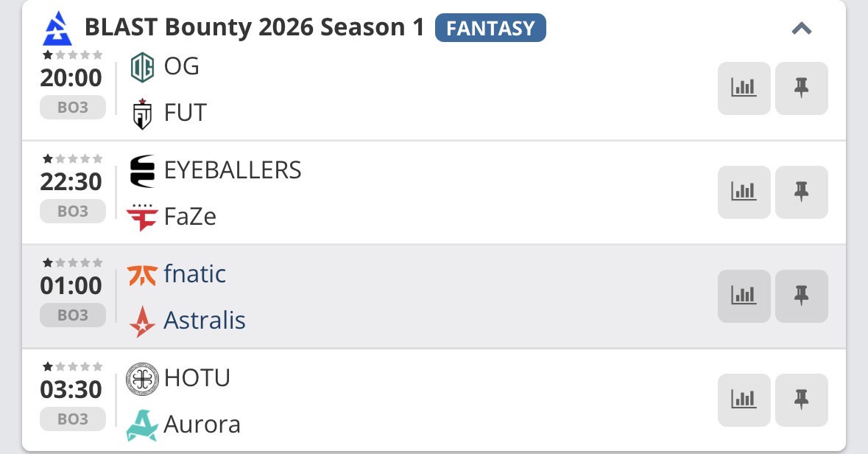868x454 pixels.
Task: Click the FANTASY badge
Action: 490,28
